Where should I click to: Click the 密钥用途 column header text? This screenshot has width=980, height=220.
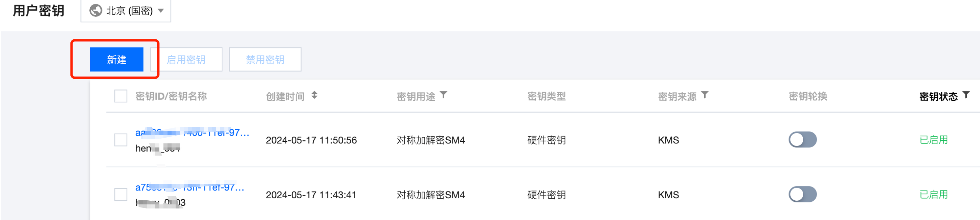click(x=416, y=97)
